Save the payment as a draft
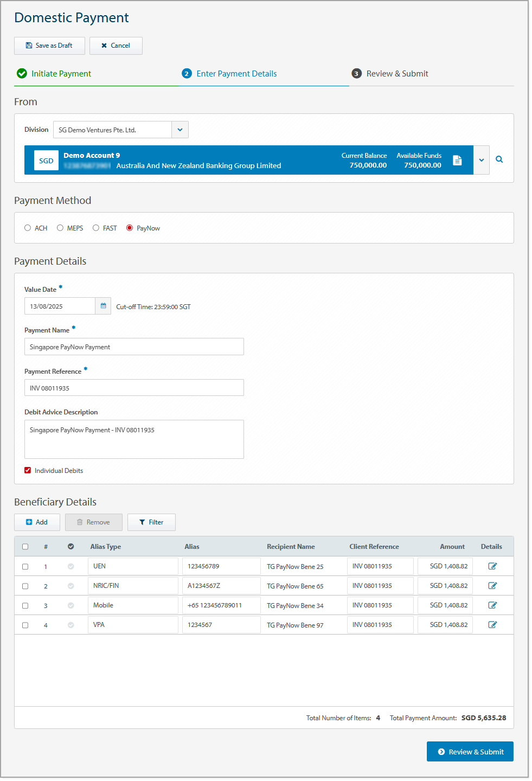 [49, 46]
